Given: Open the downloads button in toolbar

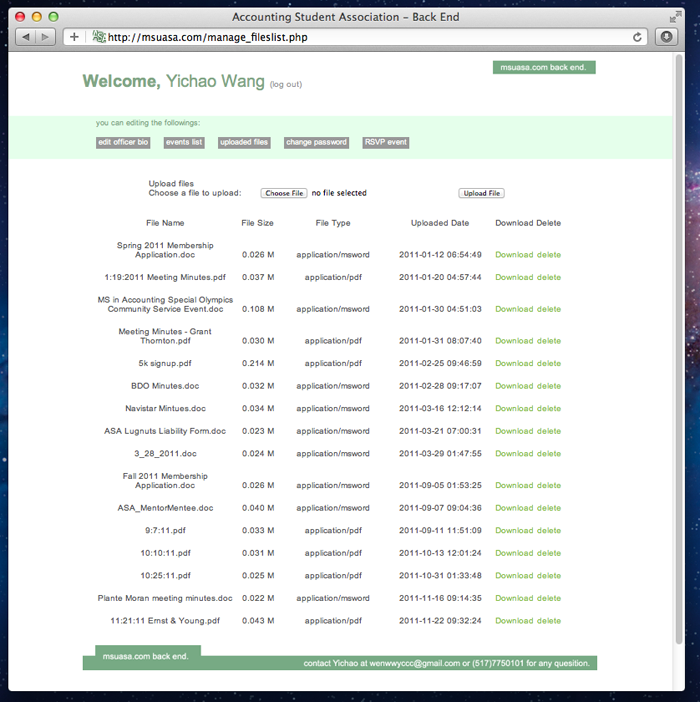Looking at the screenshot, I should [x=667, y=37].
